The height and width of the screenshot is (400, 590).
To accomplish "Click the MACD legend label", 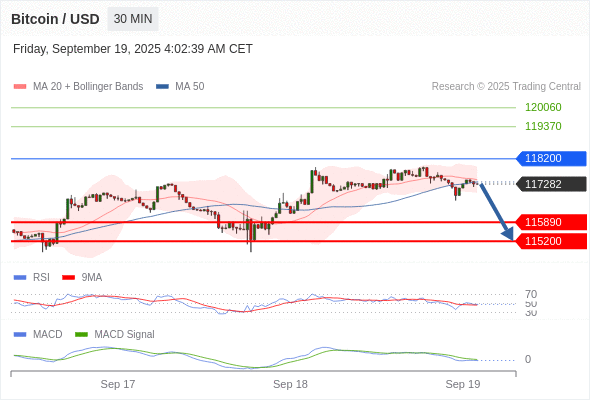I will click(48, 334).
